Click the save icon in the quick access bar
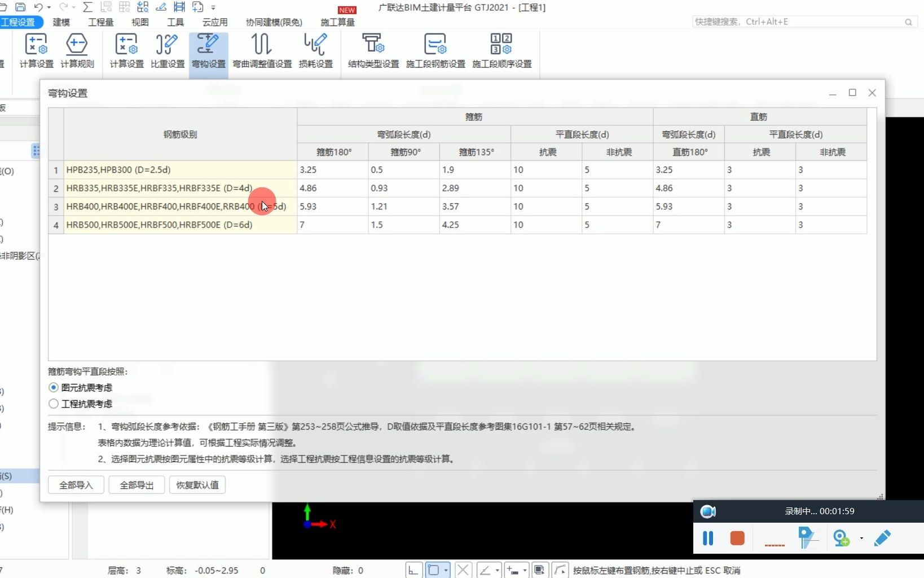This screenshot has width=924, height=578. (20, 7)
